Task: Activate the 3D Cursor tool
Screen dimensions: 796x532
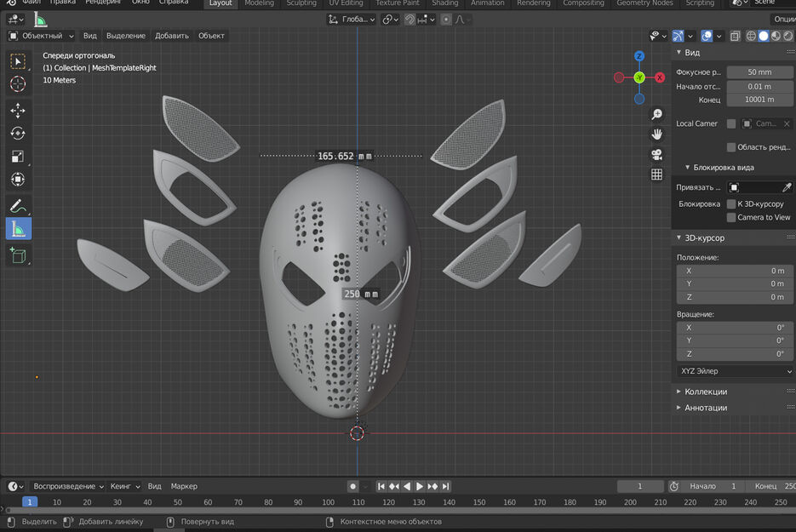Action: click(18, 83)
